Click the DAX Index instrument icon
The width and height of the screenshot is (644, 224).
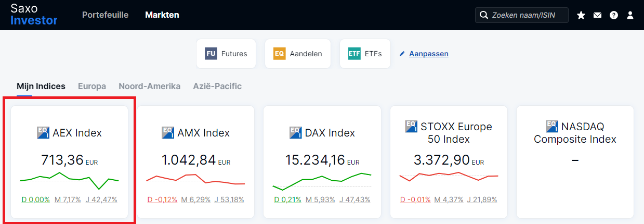click(x=296, y=132)
